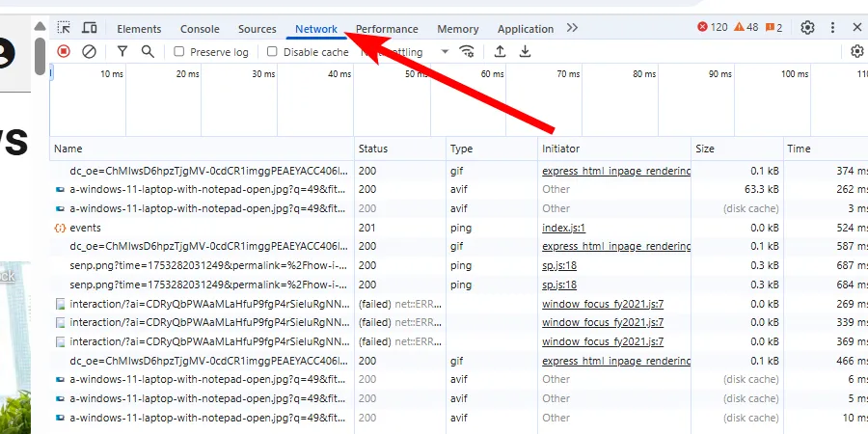
Task: Open window_focus_fy2021.js:7 link in 269 ms row
Action: [x=603, y=304]
